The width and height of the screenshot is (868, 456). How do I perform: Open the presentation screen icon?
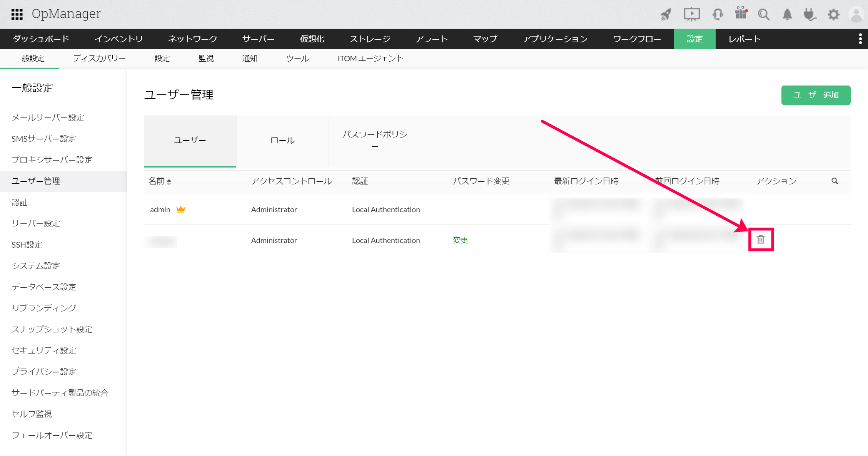691,14
